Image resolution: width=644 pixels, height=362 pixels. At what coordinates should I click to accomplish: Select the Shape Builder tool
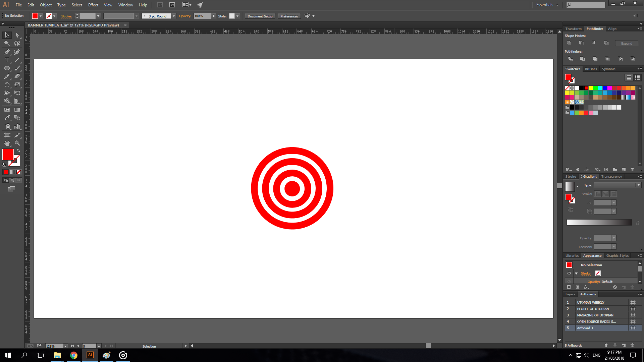click(x=7, y=101)
